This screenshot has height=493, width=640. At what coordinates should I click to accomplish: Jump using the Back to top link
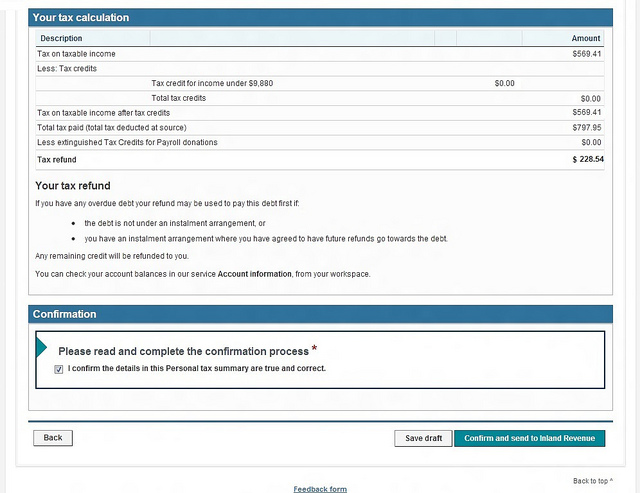tap(592, 481)
